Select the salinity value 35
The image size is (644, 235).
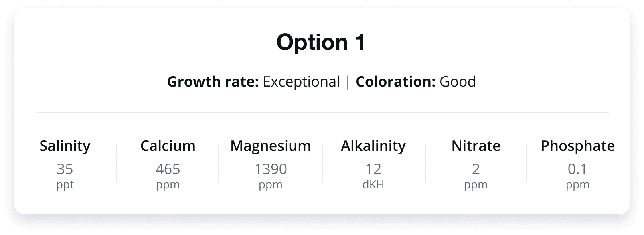(x=65, y=169)
